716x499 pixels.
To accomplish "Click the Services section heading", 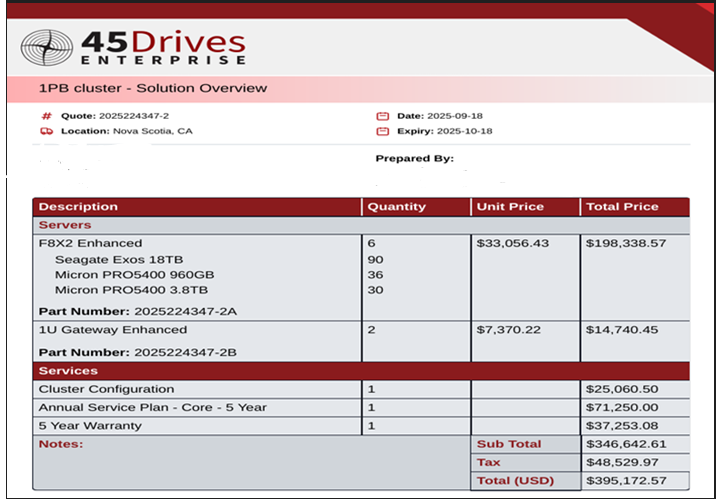I will coord(68,371).
